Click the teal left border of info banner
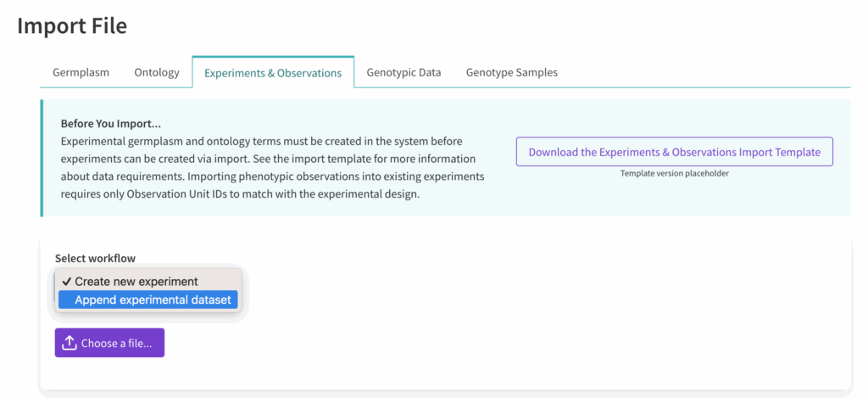This screenshot has width=868, height=398. pos(42,158)
